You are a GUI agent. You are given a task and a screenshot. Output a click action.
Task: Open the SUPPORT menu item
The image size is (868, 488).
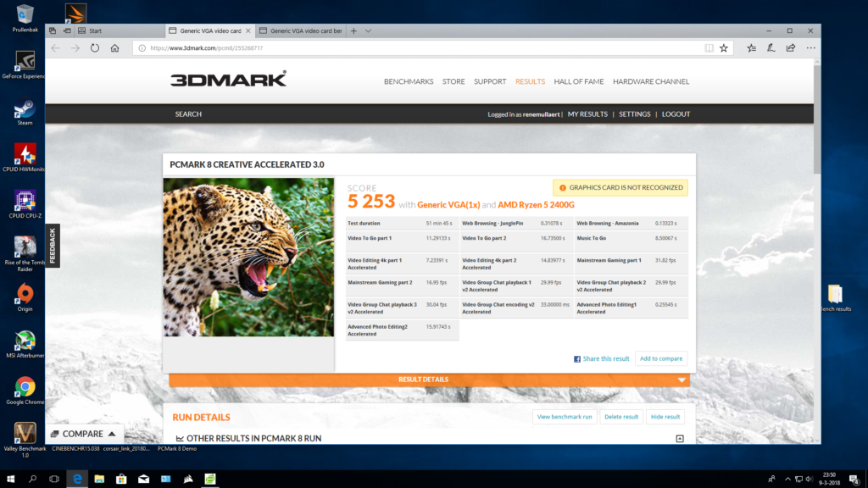490,81
